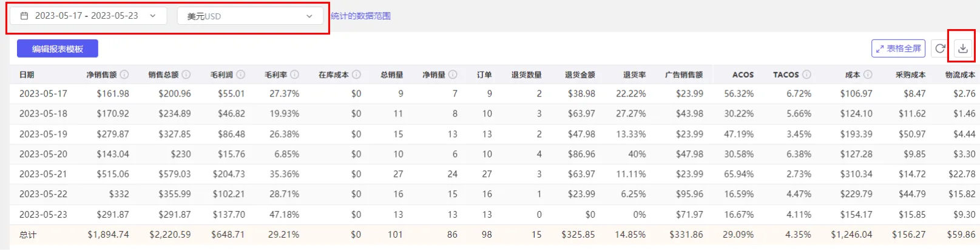Select the 2023-05-20 date row cell

point(43,154)
